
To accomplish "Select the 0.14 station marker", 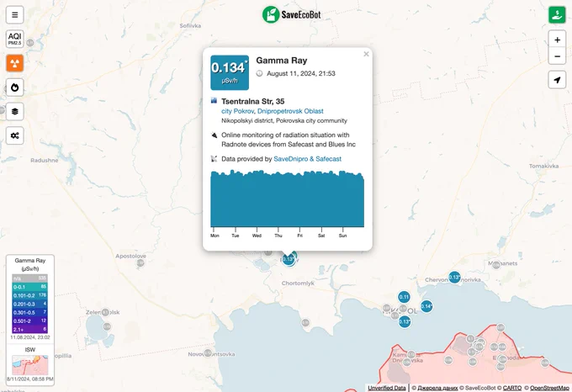I will [426, 306].
